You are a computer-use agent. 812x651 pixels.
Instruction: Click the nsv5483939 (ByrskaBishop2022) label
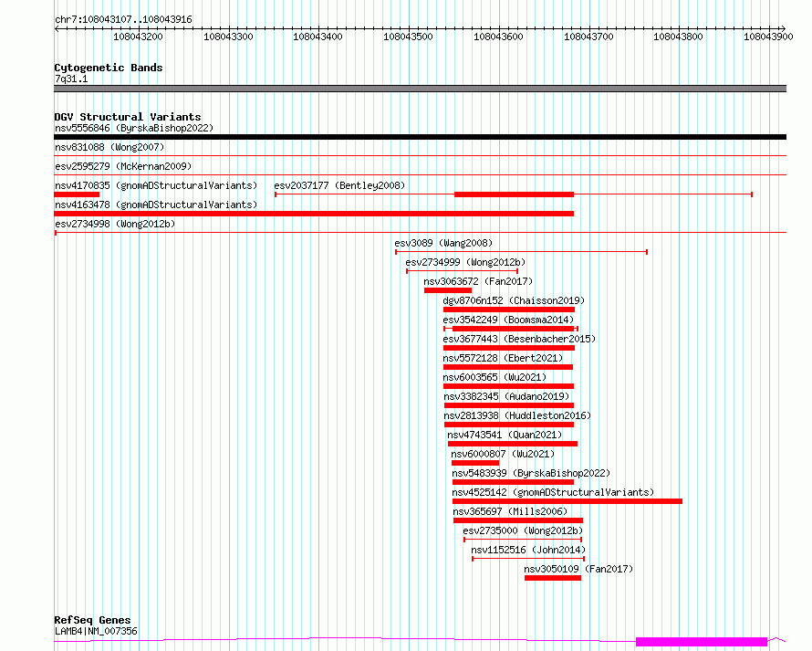[x=531, y=473]
